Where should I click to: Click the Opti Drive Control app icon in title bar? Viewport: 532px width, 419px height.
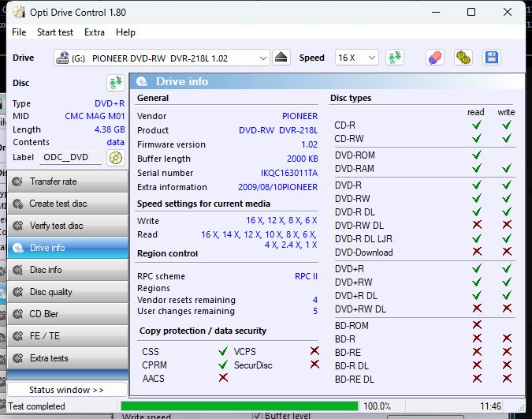click(x=19, y=13)
